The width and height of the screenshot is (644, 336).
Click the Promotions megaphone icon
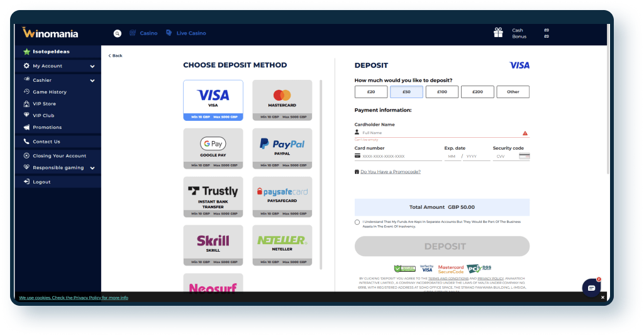pos(26,127)
